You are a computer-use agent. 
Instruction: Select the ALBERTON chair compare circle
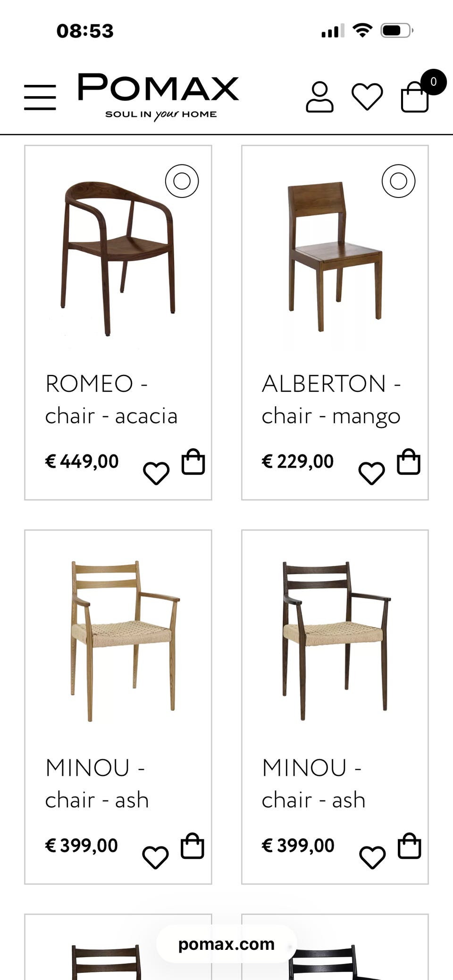pyautogui.click(x=398, y=181)
